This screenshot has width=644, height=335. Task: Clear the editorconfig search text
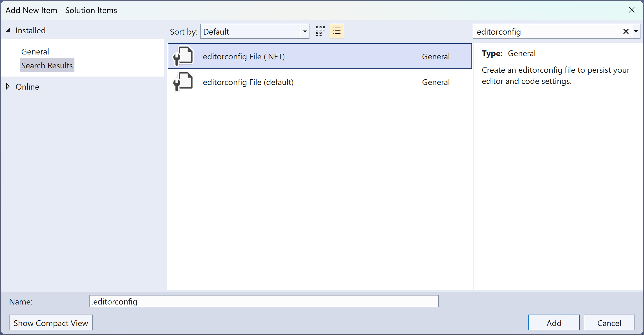coord(625,31)
